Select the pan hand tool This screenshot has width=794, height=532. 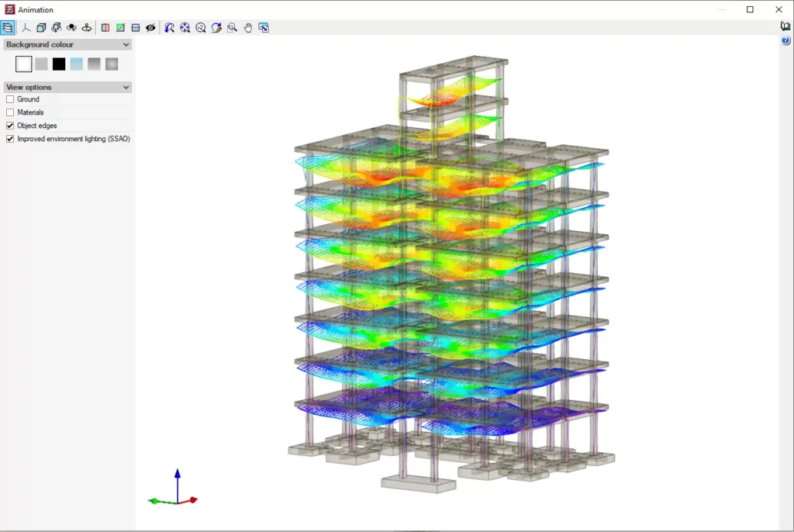pos(248,28)
